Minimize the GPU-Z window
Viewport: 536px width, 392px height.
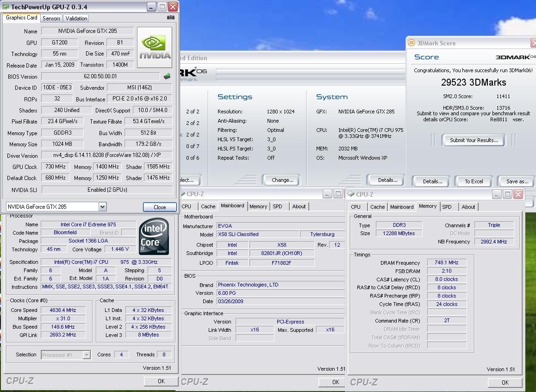(x=152, y=6)
